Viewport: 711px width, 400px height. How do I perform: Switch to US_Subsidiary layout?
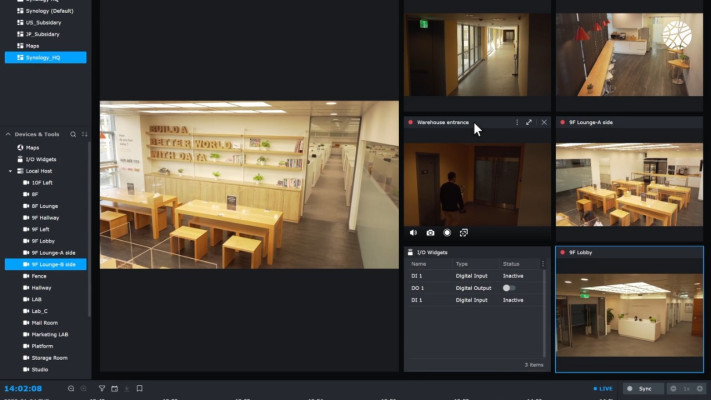tap(45, 23)
